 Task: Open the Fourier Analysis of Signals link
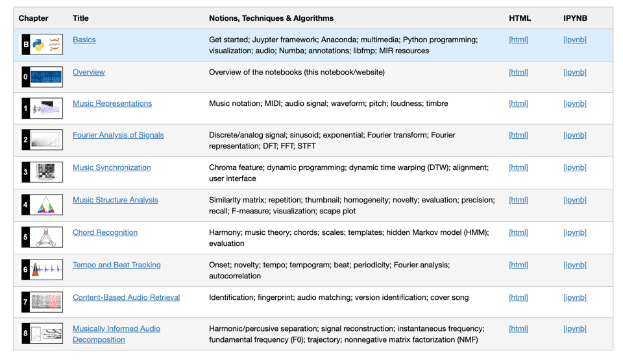pos(118,135)
